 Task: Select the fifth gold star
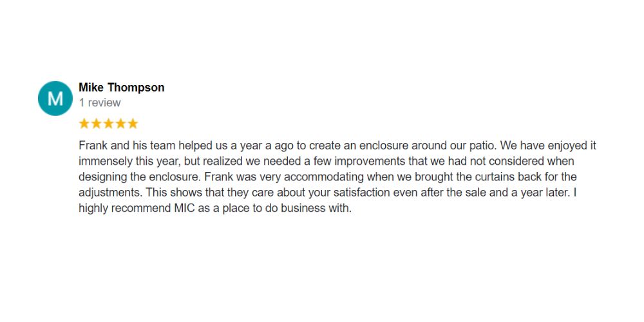click(x=133, y=124)
